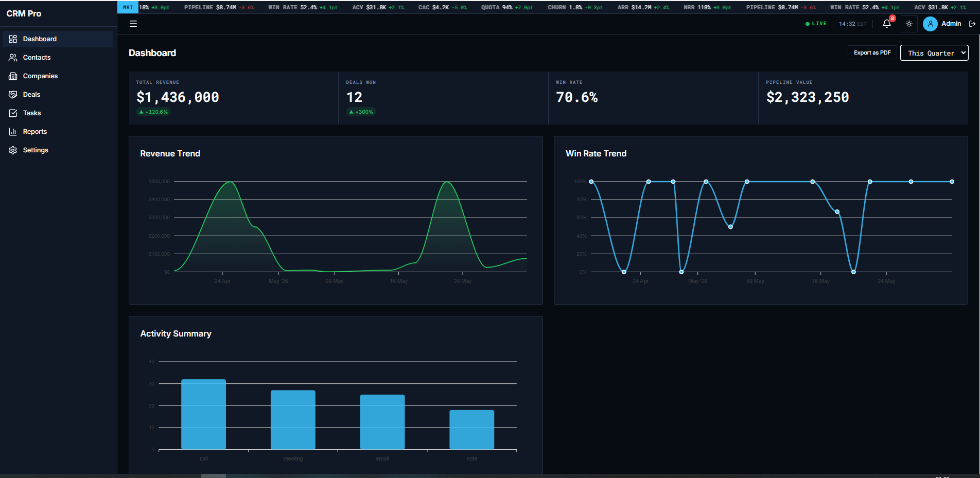The width and height of the screenshot is (980, 478).
Task: Open Dashboard in the sidebar menu
Action: [58, 39]
